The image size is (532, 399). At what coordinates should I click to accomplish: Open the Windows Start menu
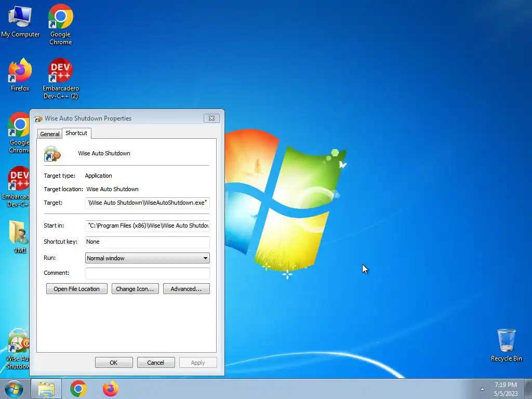[x=14, y=389]
